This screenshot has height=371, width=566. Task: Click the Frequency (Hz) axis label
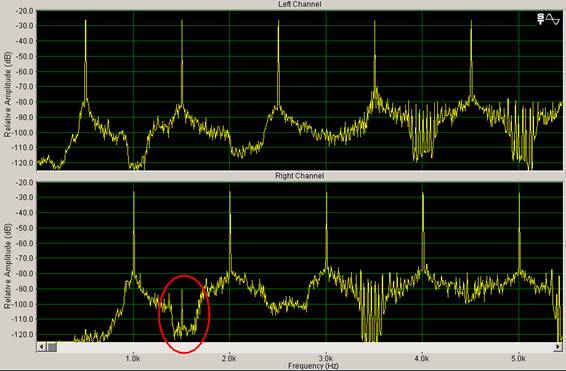click(x=313, y=366)
